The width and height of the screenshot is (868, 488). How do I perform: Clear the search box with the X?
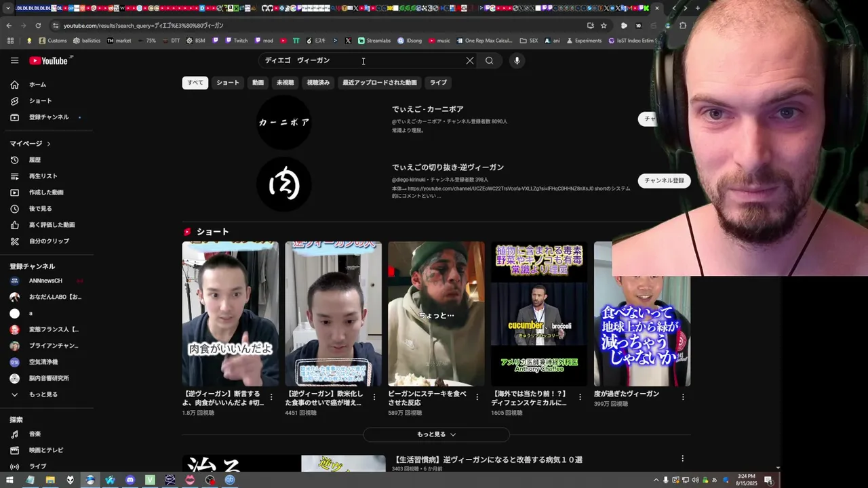[470, 60]
